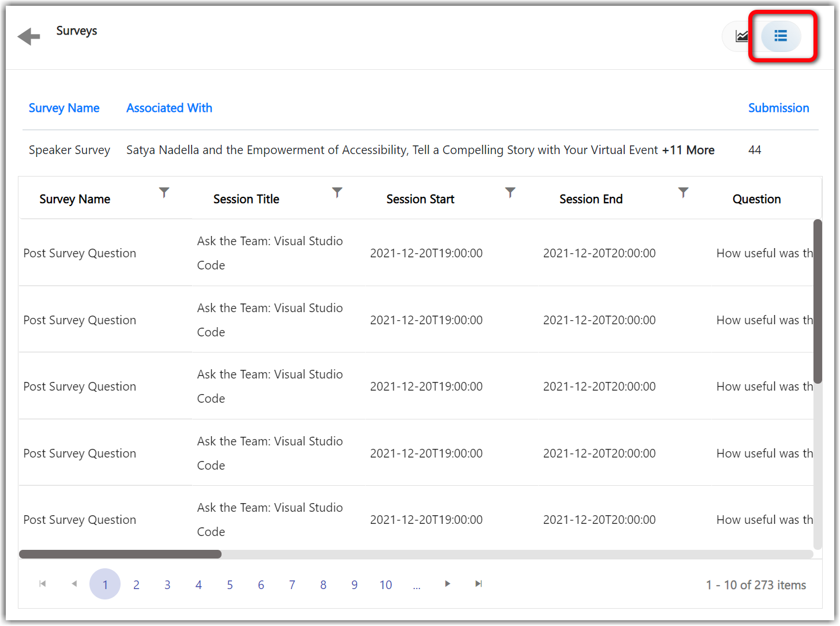Jump to the last page arrow
Viewport: 840px width, 626px height.
click(x=478, y=584)
